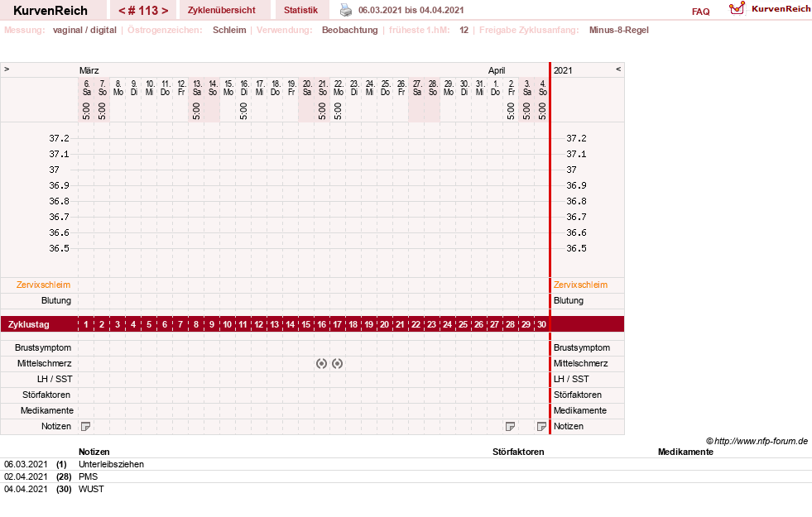812x517 pixels.
Task: Click the right Zervixschleim label
Action: (580, 285)
